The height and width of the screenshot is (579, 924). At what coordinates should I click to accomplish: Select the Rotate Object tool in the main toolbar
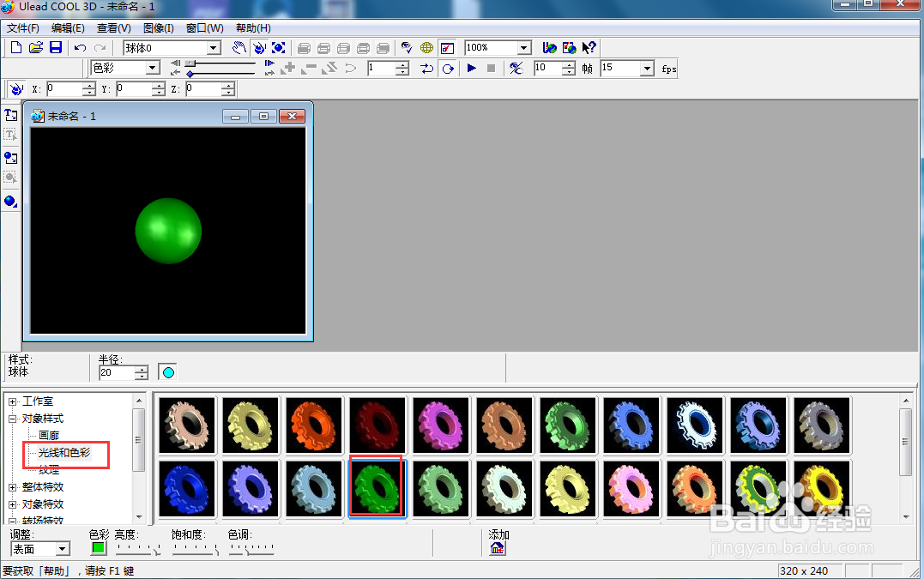pyautogui.click(x=259, y=48)
